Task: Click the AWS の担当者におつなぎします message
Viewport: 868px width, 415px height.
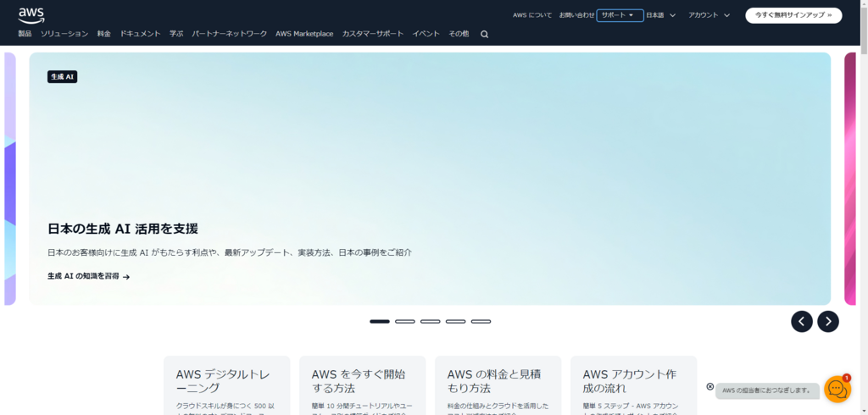Action: [x=767, y=390]
